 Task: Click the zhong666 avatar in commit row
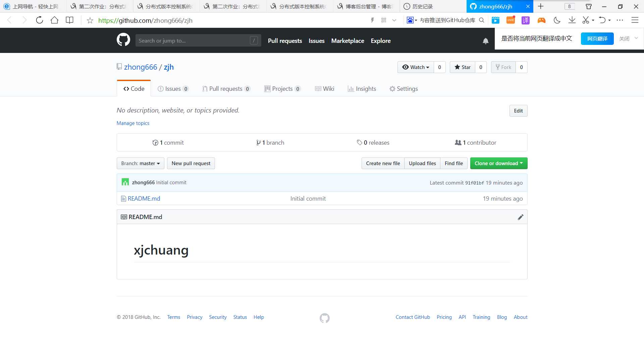[x=125, y=182]
